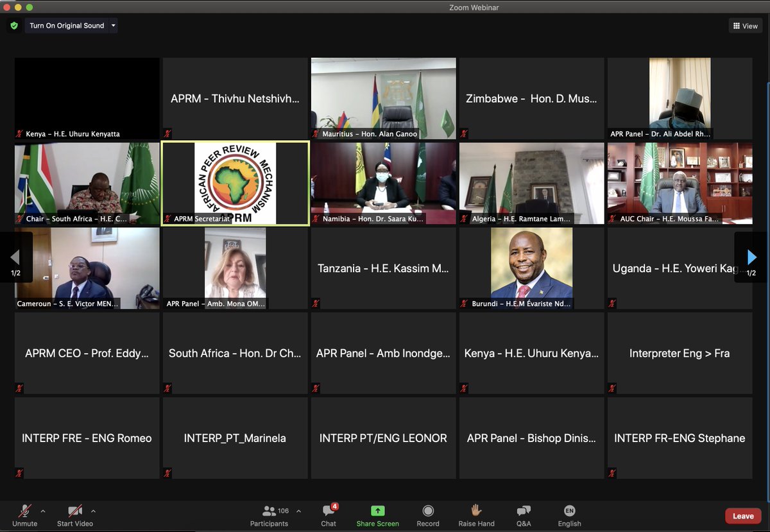This screenshot has width=770, height=532.
Task: Click the macOS green fullscreen window button
Action: pos(30,7)
